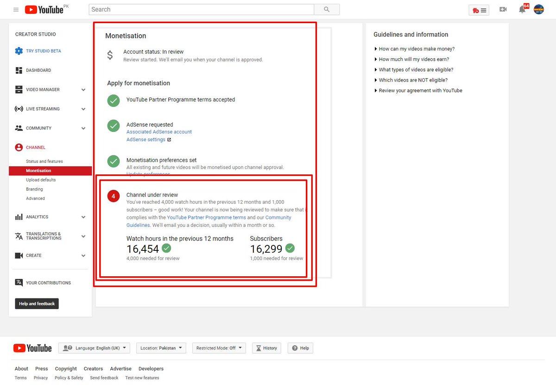Screen dimensions: 556x392
Task: Click the green tick beside AdSense requested
Action: click(x=114, y=126)
